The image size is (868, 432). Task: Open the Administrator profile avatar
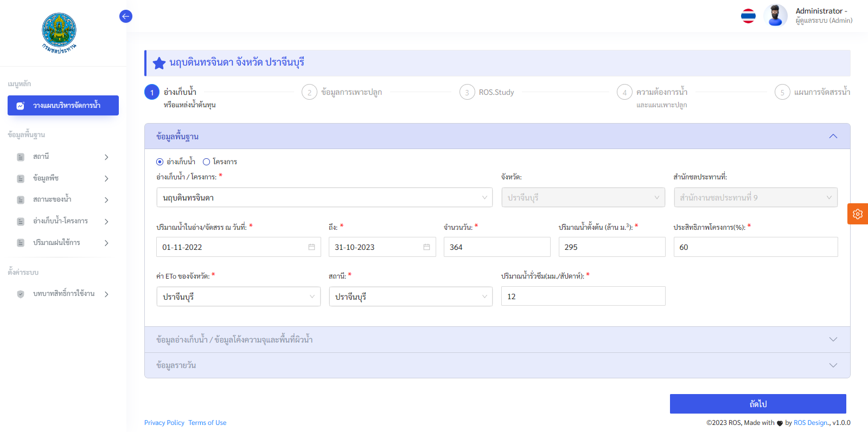[775, 16]
